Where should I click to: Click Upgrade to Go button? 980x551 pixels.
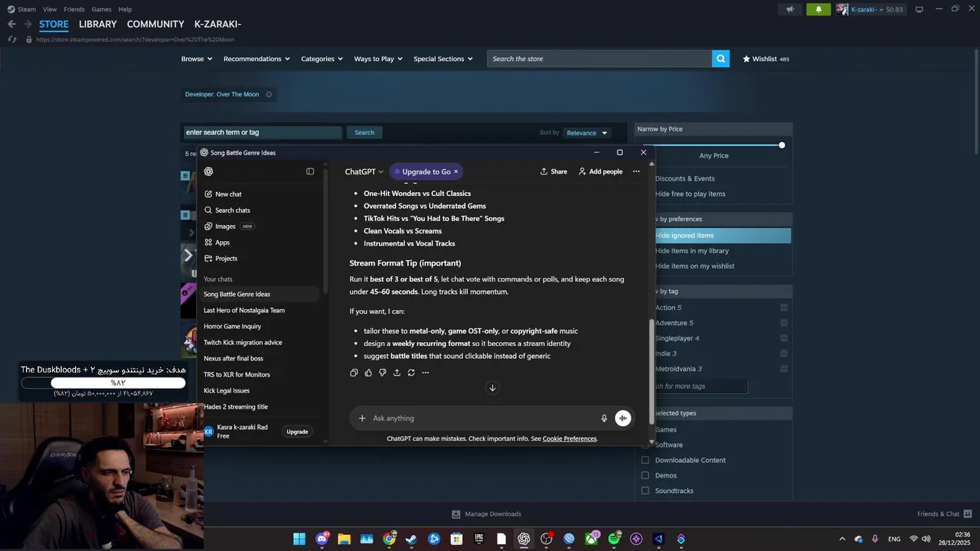click(426, 171)
